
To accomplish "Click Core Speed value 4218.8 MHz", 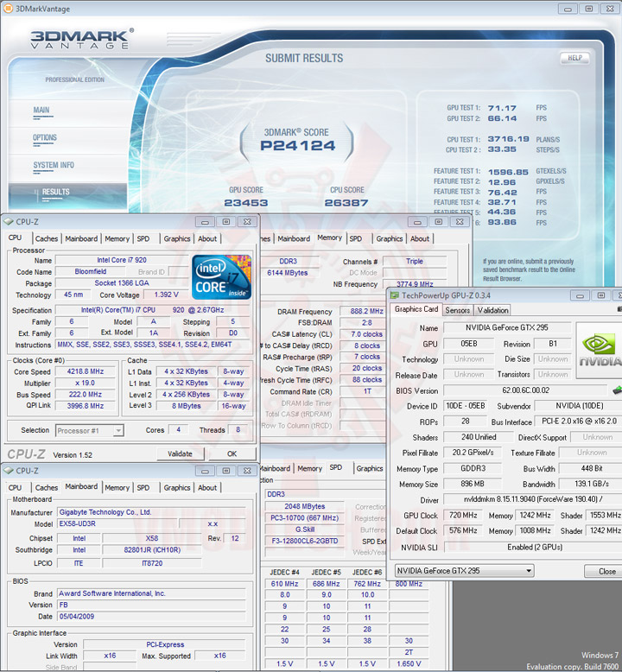I will 86,371.
